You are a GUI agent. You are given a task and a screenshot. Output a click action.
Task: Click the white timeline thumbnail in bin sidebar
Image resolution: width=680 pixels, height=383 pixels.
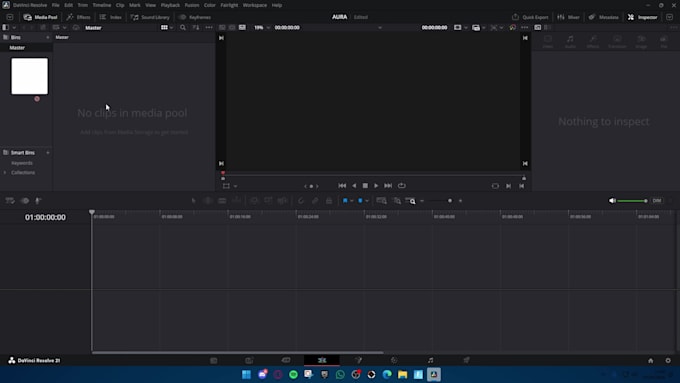pyautogui.click(x=29, y=76)
